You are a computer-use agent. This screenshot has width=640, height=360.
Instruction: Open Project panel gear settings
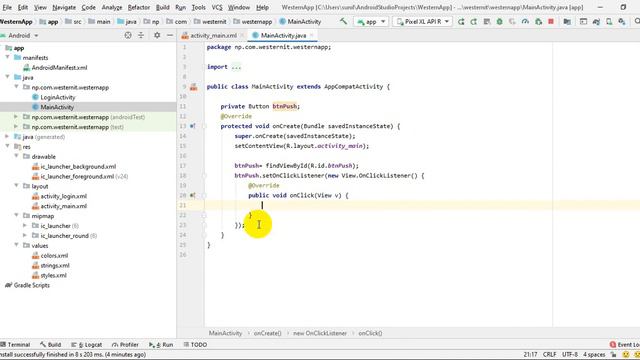[x=157, y=36]
